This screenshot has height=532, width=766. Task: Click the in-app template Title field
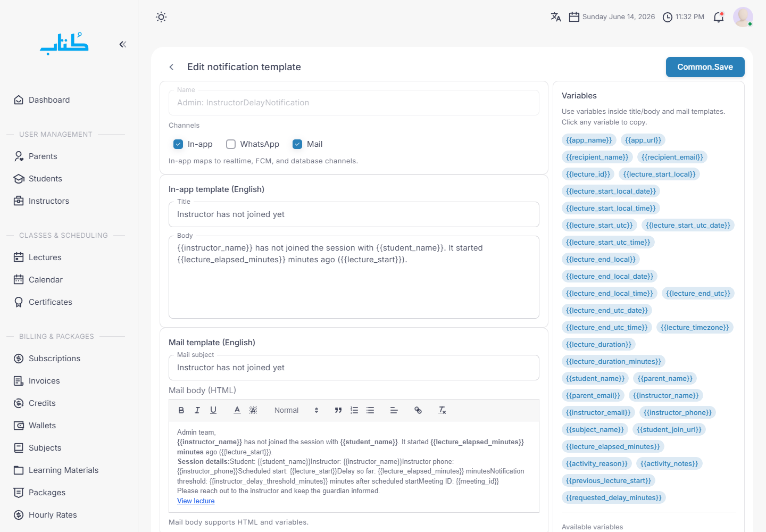point(354,214)
